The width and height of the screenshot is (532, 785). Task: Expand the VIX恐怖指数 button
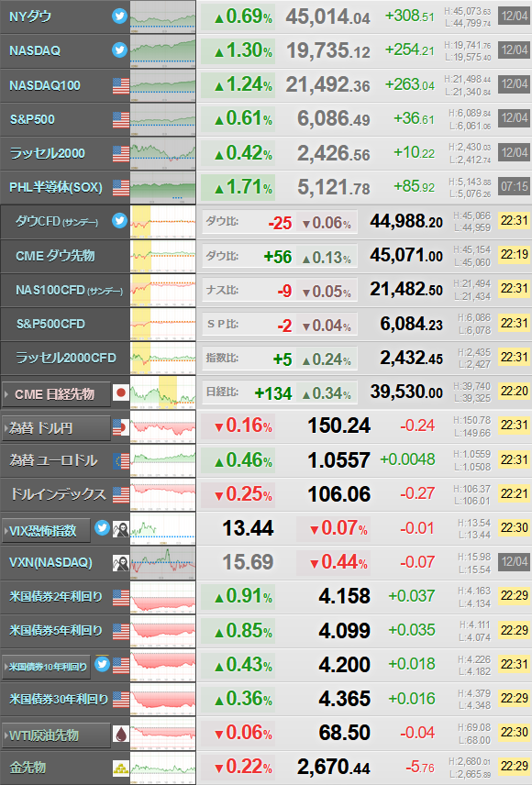(x=46, y=530)
